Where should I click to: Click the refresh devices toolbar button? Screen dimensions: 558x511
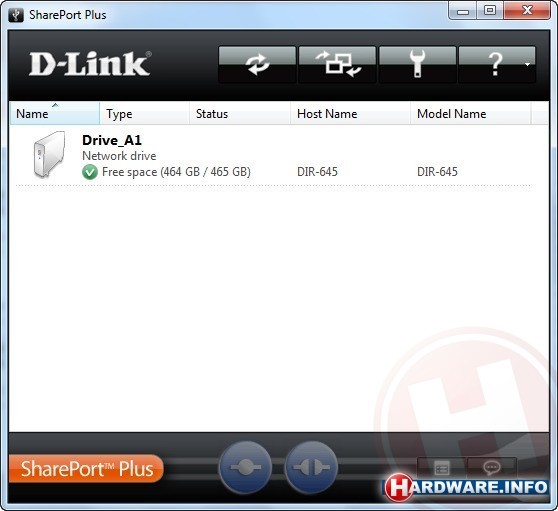[257, 64]
